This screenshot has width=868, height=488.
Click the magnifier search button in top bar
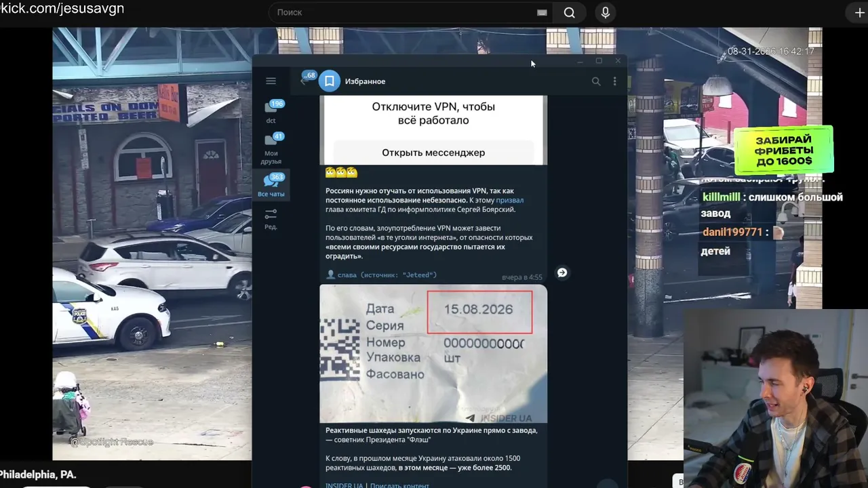570,12
